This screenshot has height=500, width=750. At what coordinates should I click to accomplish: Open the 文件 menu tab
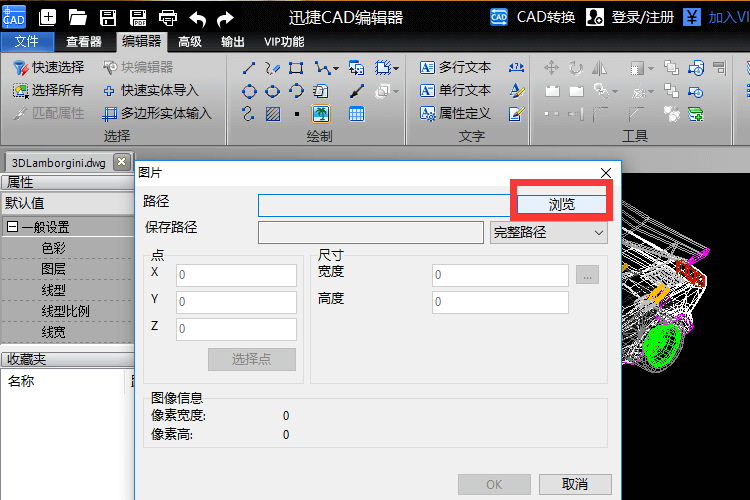pos(26,42)
